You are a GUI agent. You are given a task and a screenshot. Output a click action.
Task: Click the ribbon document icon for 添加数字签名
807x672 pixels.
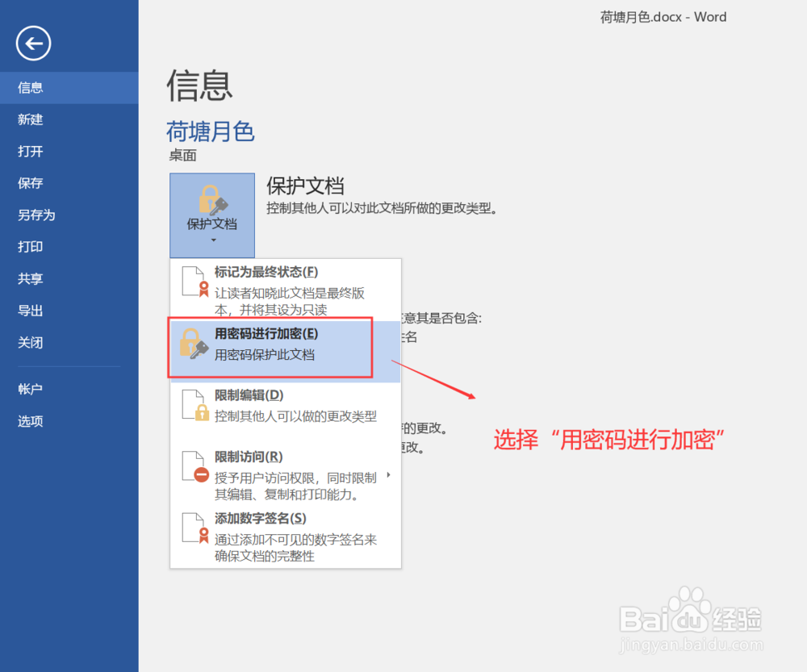point(195,528)
